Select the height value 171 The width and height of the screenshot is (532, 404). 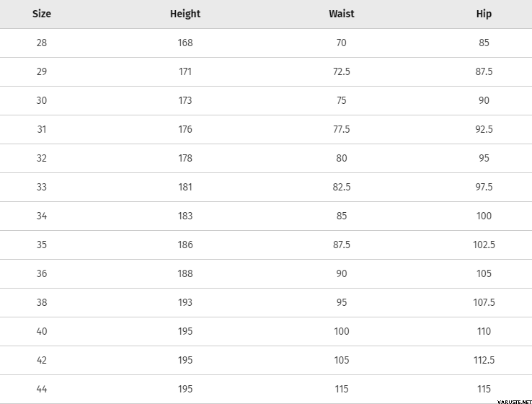coord(185,71)
